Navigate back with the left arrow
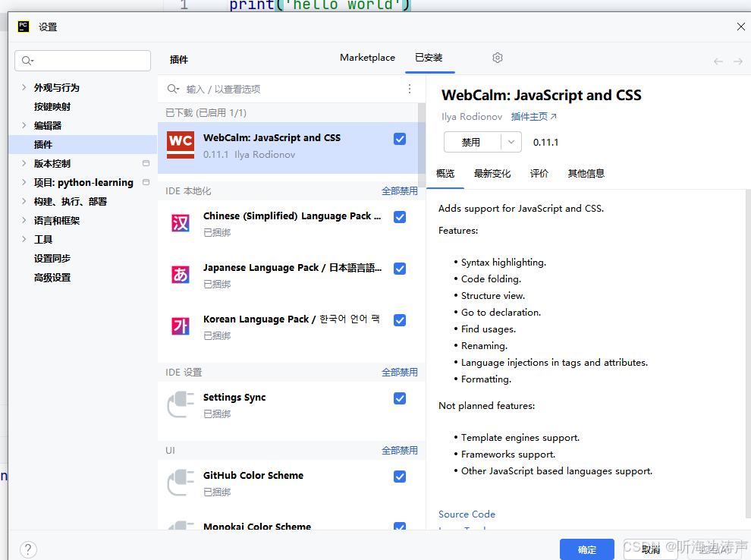Viewport: 751px width, 560px height. click(x=718, y=61)
